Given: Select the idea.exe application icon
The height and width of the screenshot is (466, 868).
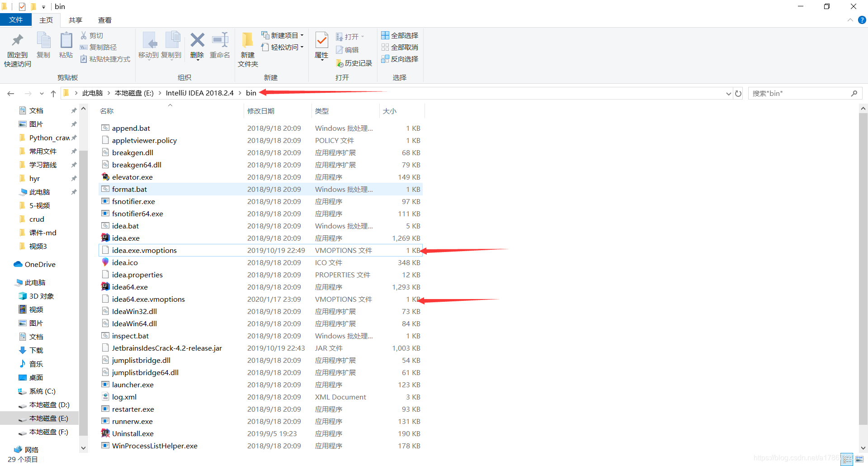Looking at the screenshot, I should pos(105,238).
